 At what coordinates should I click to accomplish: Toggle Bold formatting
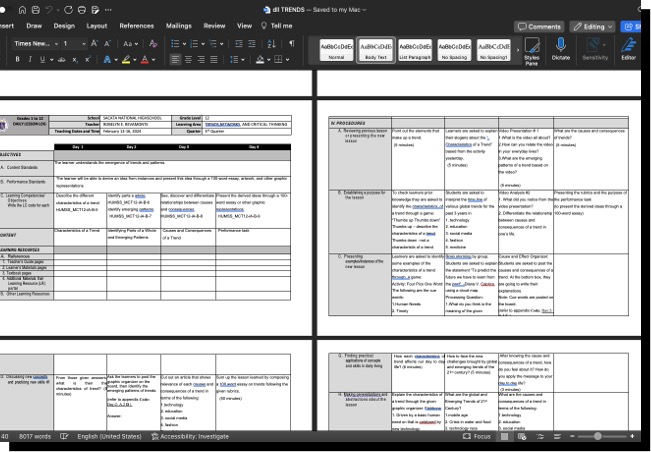[17, 60]
